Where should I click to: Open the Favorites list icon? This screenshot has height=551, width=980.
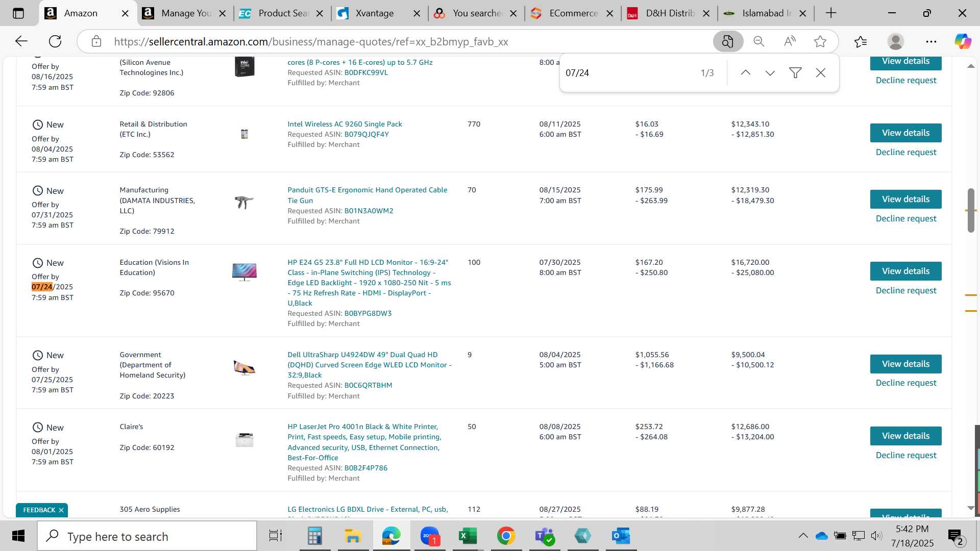[x=861, y=41]
